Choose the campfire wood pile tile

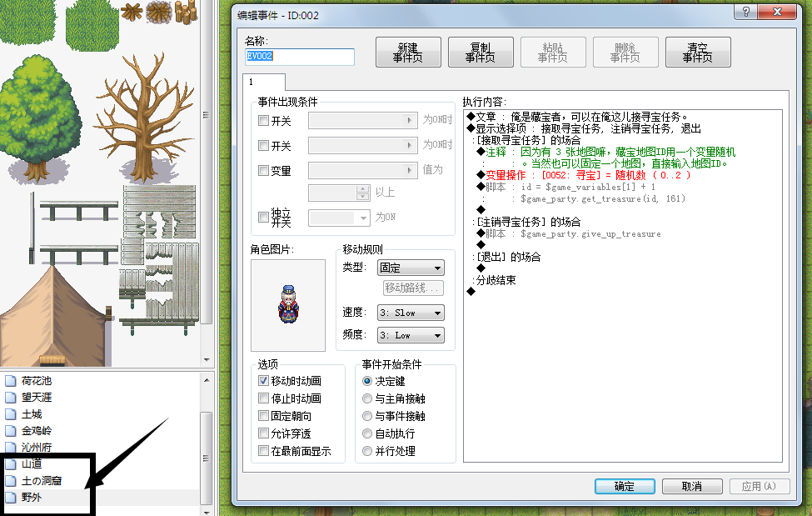pyautogui.click(x=159, y=12)
